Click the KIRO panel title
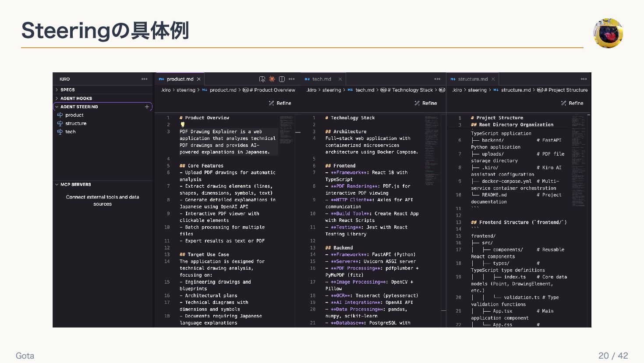 (65, 79)
